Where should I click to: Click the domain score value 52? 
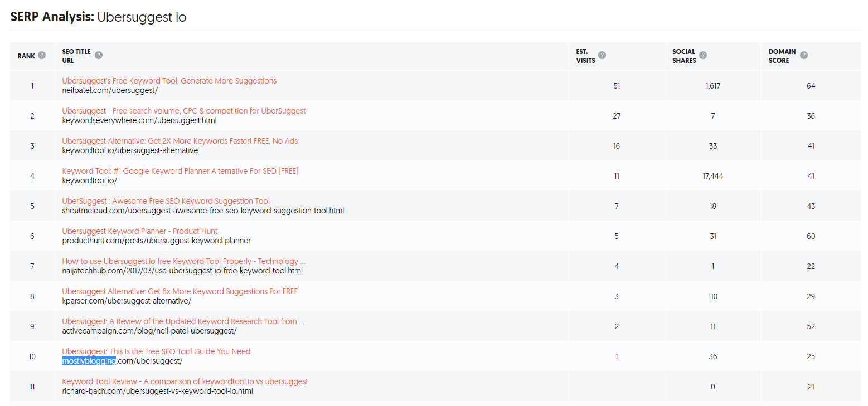tap(811, 326)
